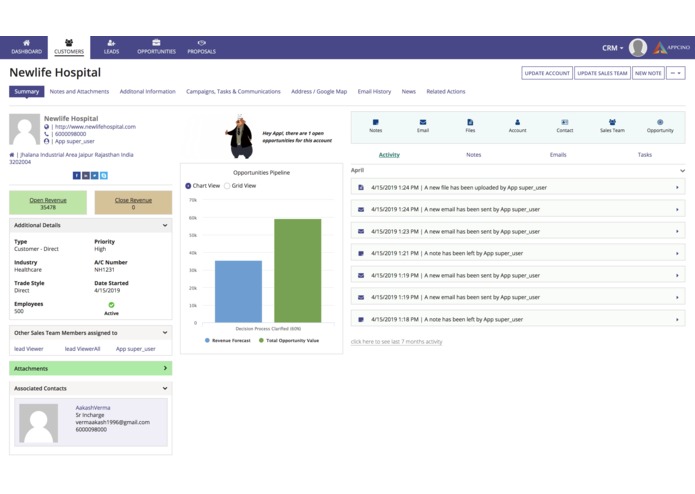Open the Address / Google Map tab
The height and width of the screenshot is (494, 695).
[x=319, y=92]
